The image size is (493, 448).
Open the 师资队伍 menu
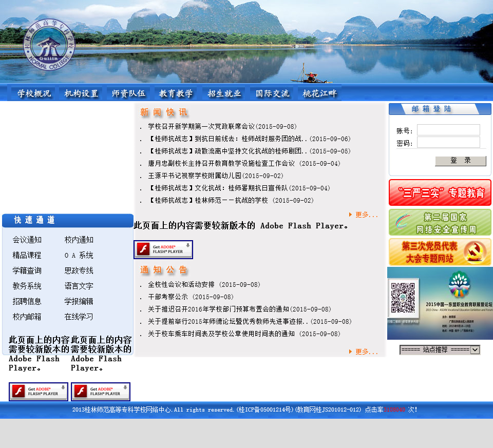(x=128, y=93)
